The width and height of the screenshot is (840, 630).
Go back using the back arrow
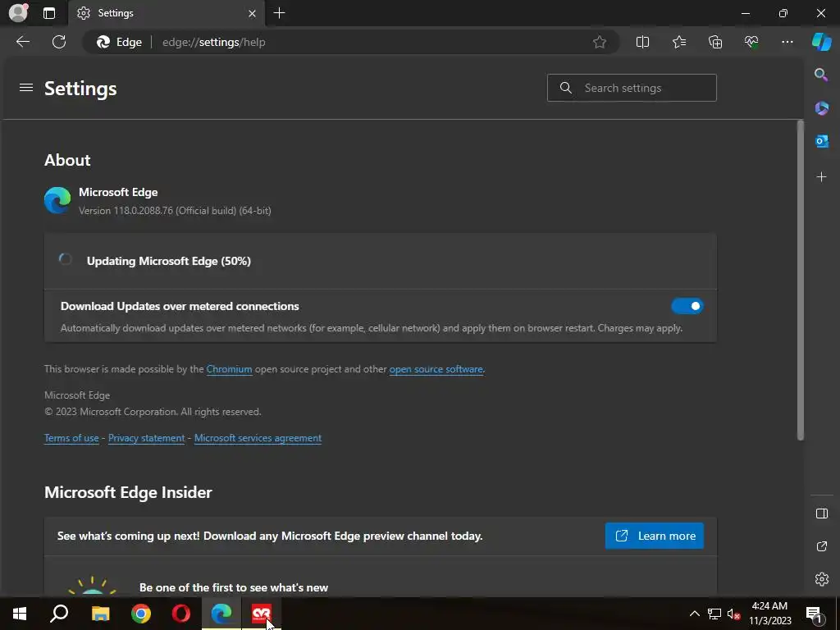[x=23, y=42]
